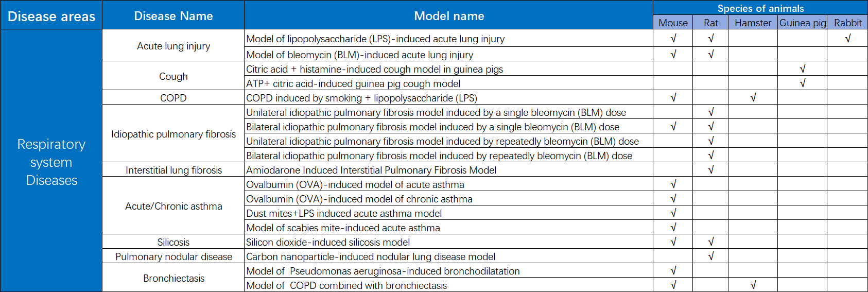
Task: Select the Hamster column header
Action: click(753, 23)
